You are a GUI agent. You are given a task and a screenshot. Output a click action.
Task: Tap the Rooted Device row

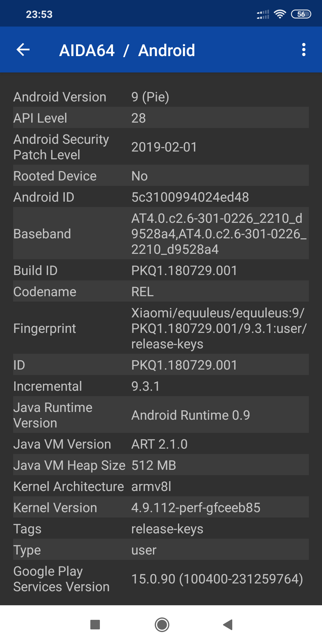coord(161,176)
